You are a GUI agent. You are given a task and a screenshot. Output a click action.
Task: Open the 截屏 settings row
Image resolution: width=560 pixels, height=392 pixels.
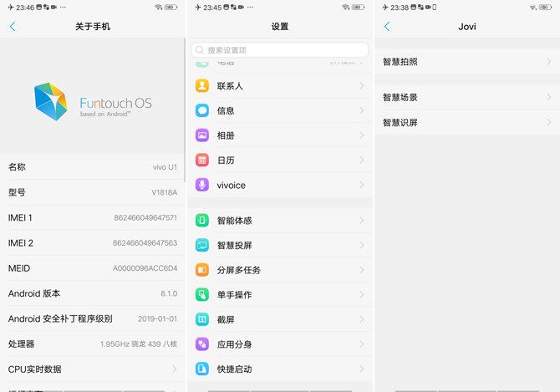280,319
